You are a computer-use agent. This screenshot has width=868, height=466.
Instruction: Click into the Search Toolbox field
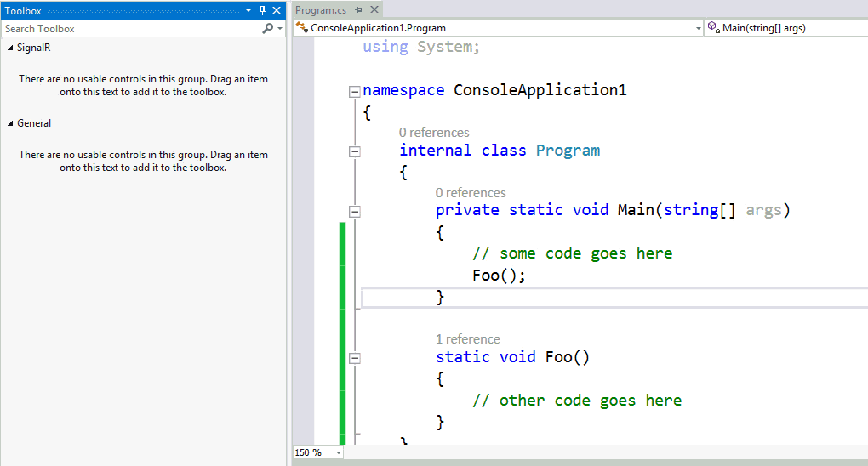point(128,28)
